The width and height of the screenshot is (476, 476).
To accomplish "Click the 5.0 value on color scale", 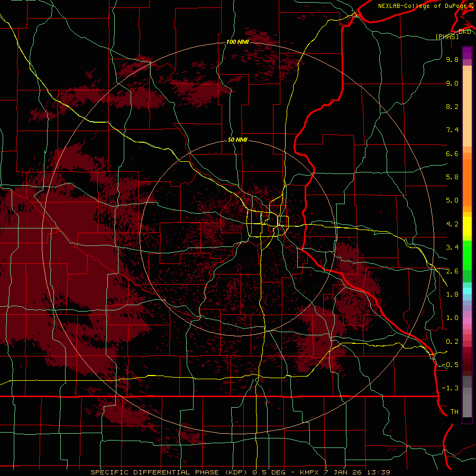I will pyautogui.click(x=452, y=200).
